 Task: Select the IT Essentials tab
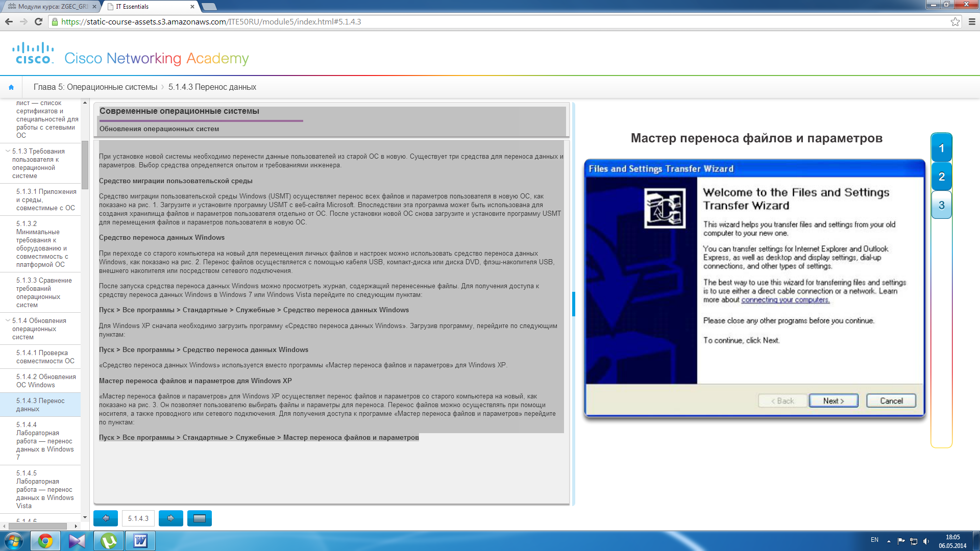click(149, 7)
